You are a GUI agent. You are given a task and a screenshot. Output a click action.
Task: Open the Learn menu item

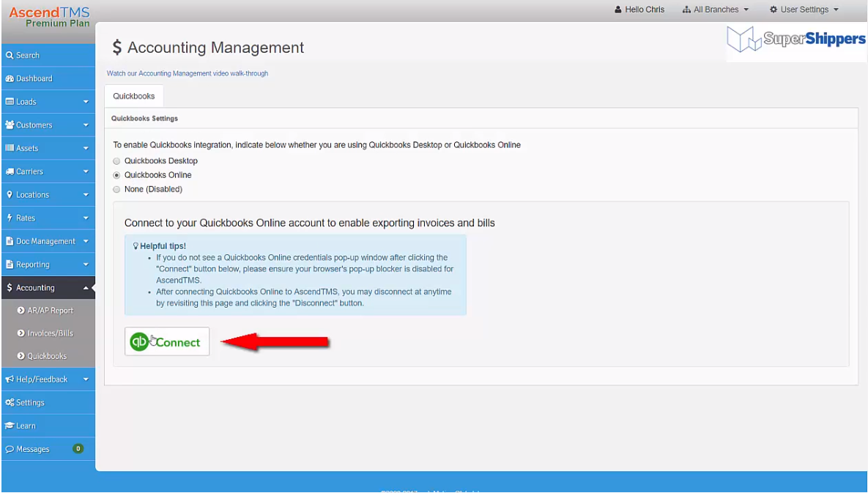(x=48, y=426)
